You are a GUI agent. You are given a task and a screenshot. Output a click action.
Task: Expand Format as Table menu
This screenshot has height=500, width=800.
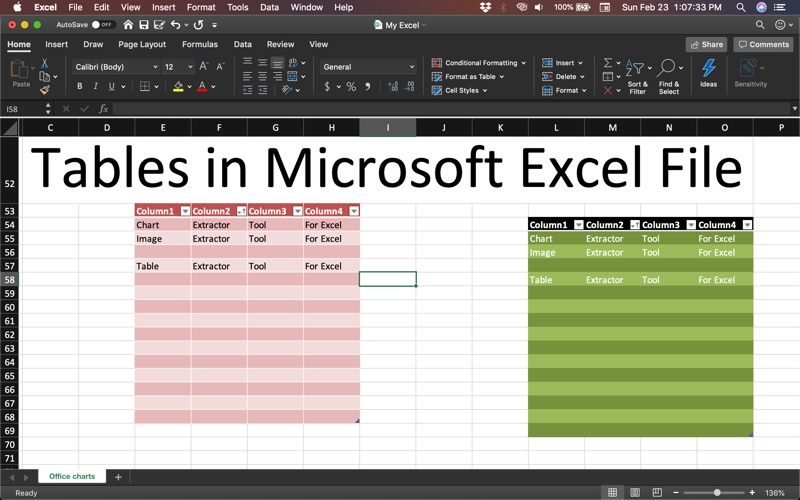[468, 77]
